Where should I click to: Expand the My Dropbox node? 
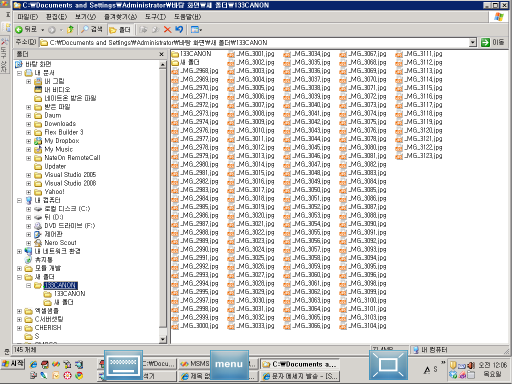click(28, 141)
